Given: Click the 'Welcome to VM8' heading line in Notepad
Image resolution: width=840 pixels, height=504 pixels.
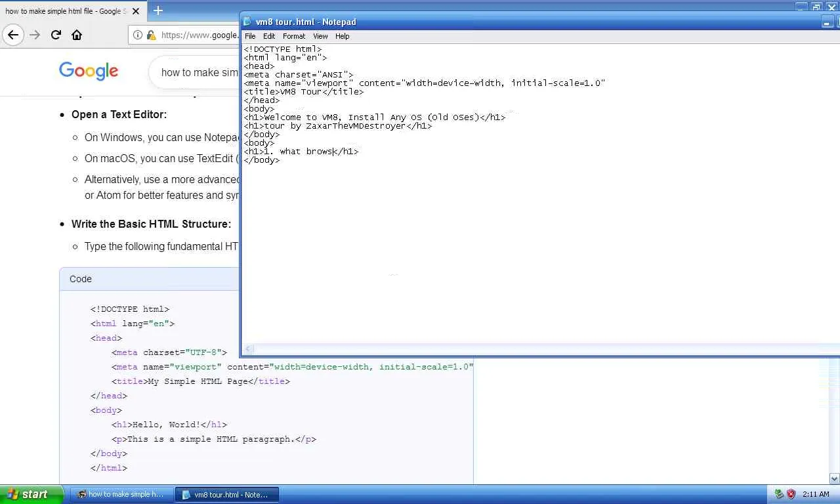Looking at the screenshot, I should coord(375,117).
